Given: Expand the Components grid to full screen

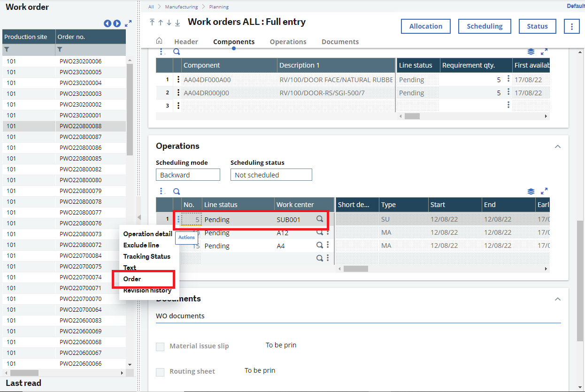Looking at the screenshot, I should click(x=545, y=52).
